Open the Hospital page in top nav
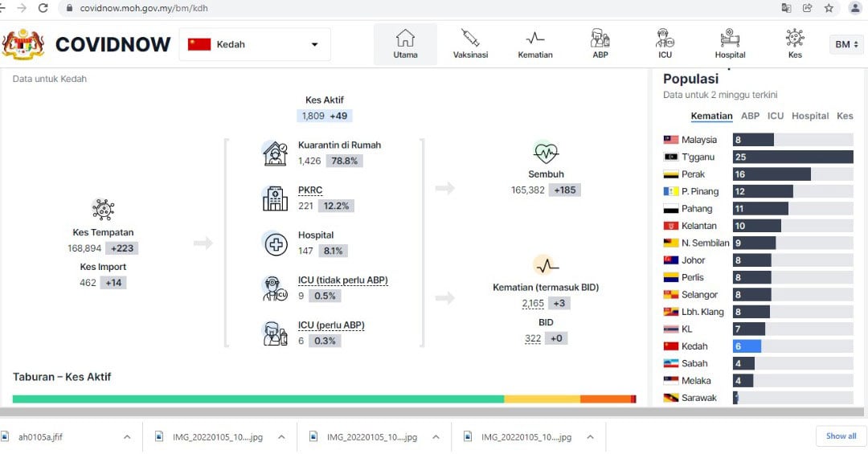868x454 pixels. (730, 44)
